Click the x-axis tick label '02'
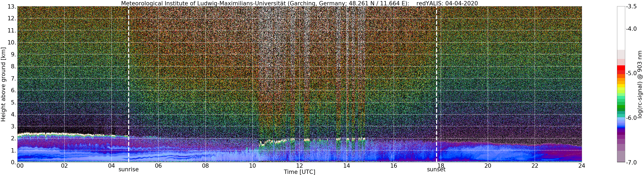This screenshot has height=176, width=644. click(x=64, y=166)
